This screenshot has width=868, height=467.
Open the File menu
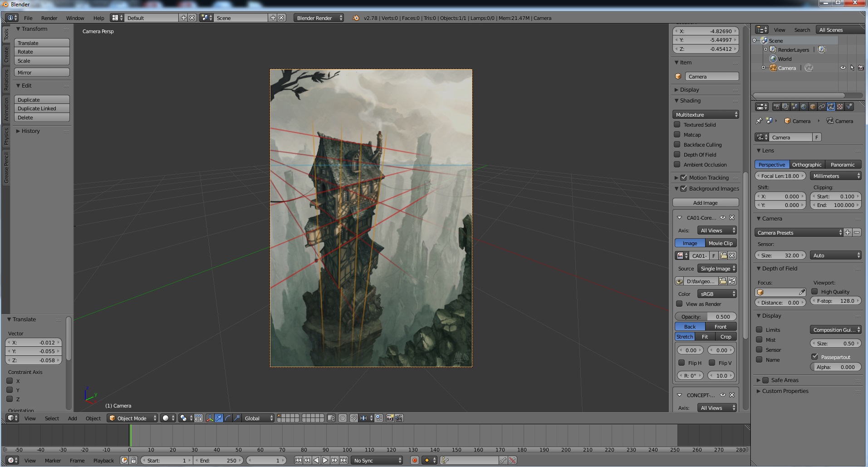click(x=28, y=18)
